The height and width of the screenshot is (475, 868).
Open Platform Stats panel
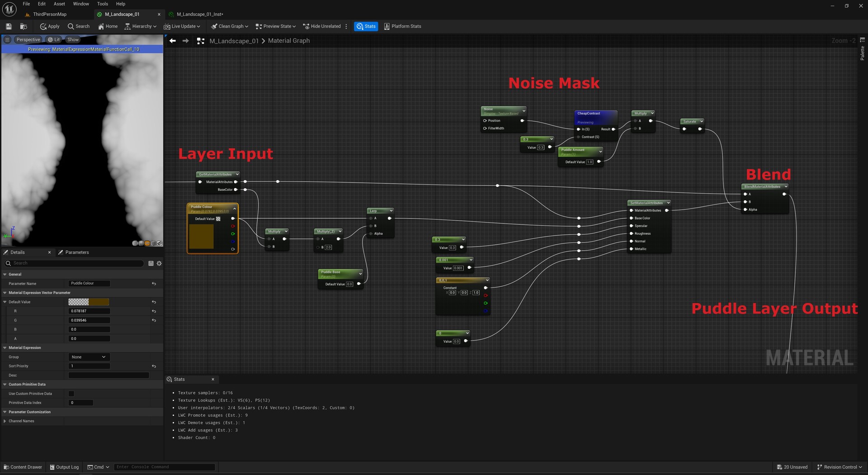[x=402, y=26]
